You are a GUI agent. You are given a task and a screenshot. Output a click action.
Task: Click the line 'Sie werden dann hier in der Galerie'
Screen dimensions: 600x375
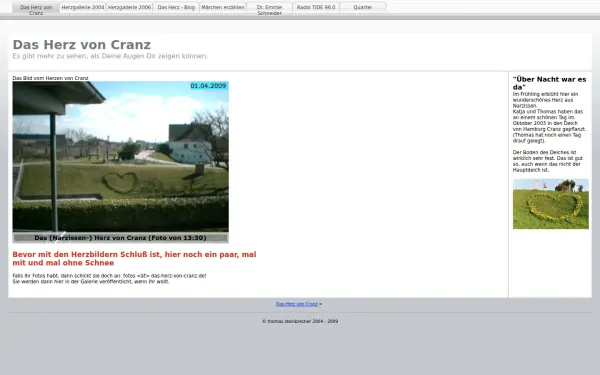point(91,282)
